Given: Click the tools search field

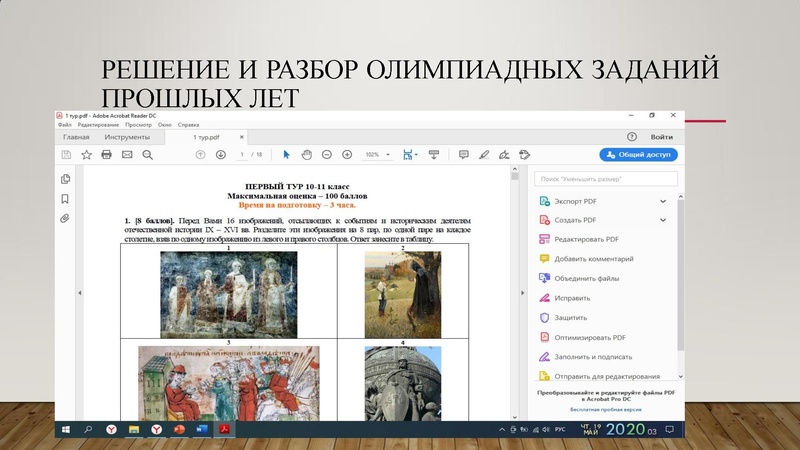Looking at the screenshot, I should [x=606, y=179].
